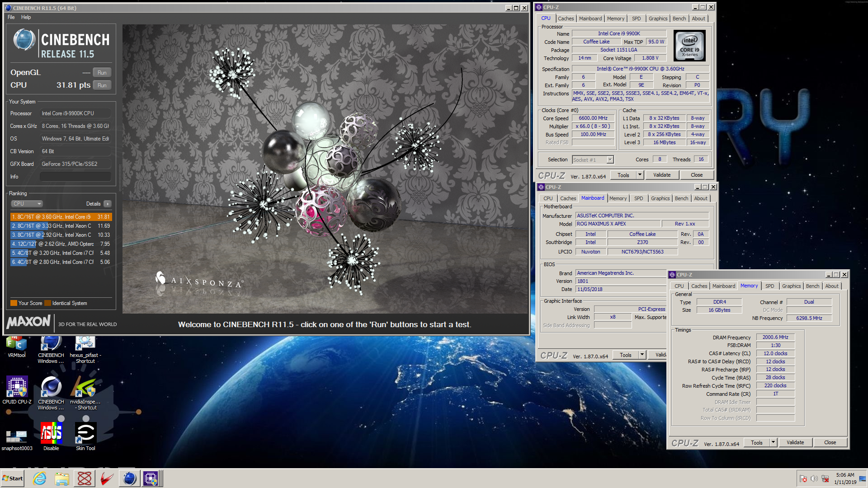The height and width of the screenshot is (488, 868).
Task: Click the network tray icon
Action: pyautogui.click(x=825, y=479)
